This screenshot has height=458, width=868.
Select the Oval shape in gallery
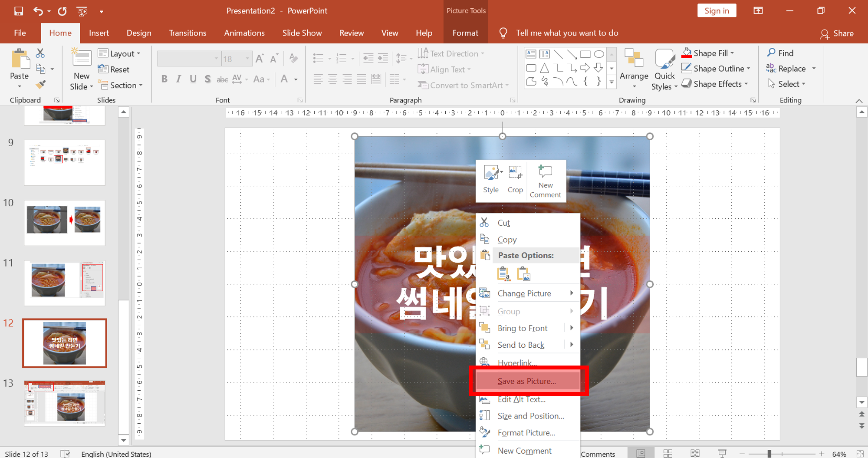[599, 54]
